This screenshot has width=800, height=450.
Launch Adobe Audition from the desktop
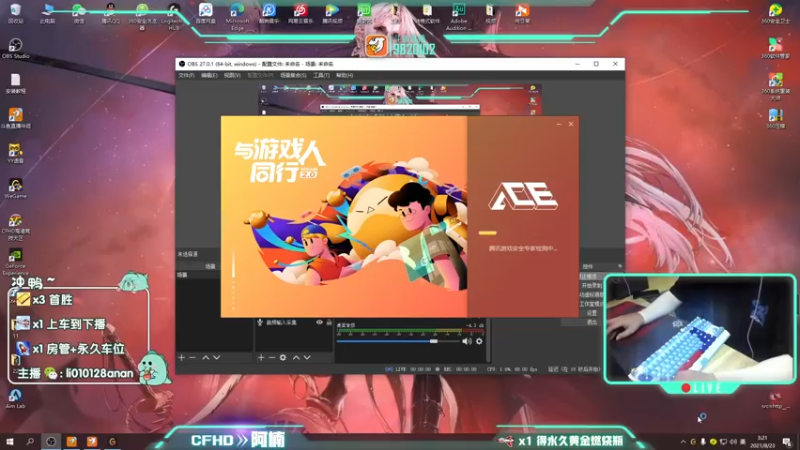coord(459,16)
